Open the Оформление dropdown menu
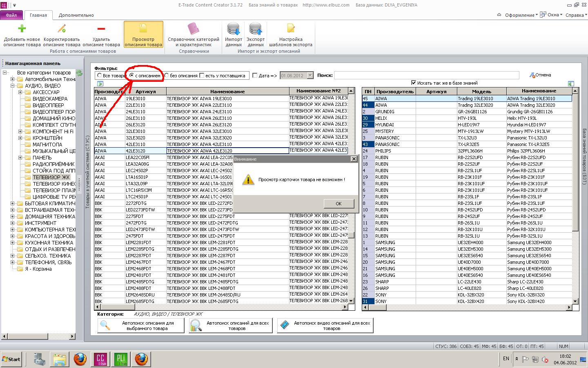The height and width of the screenshot is (368, 588). point(521,15)
